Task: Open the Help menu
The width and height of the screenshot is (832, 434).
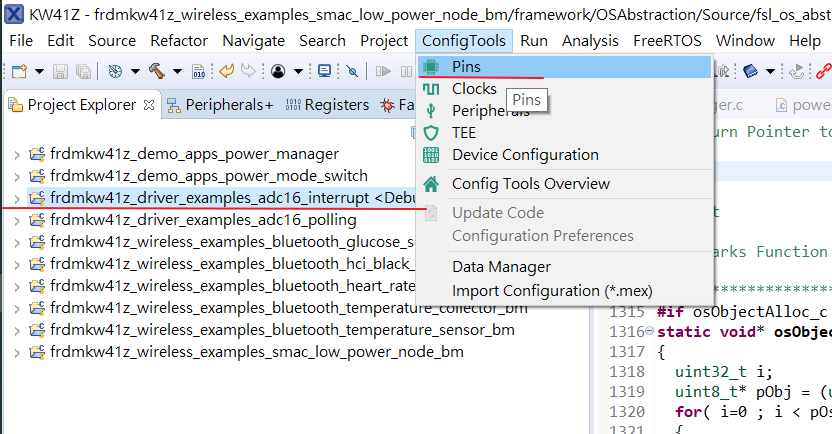Action: point(805,41)
